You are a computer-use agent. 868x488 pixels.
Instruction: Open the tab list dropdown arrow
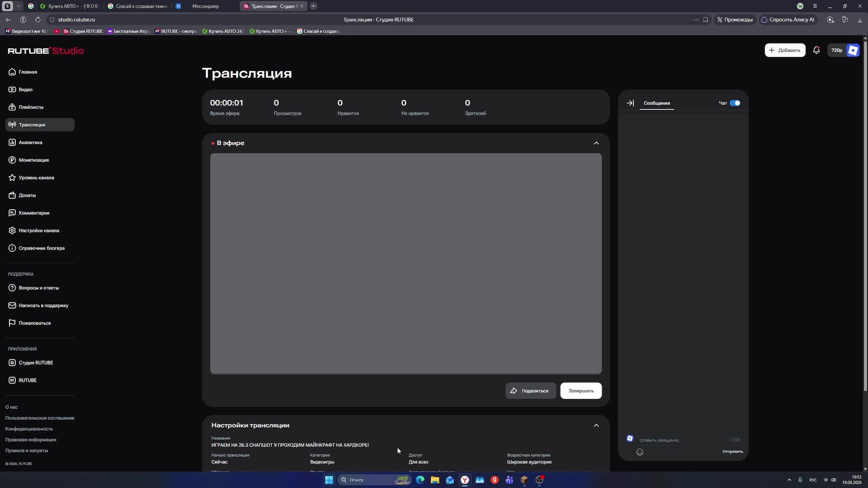[18, 6]
